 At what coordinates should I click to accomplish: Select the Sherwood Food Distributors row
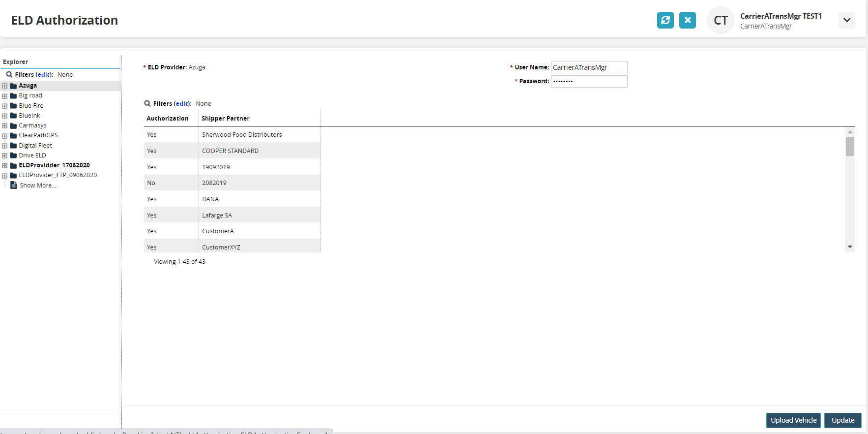(x=232, y=134)
